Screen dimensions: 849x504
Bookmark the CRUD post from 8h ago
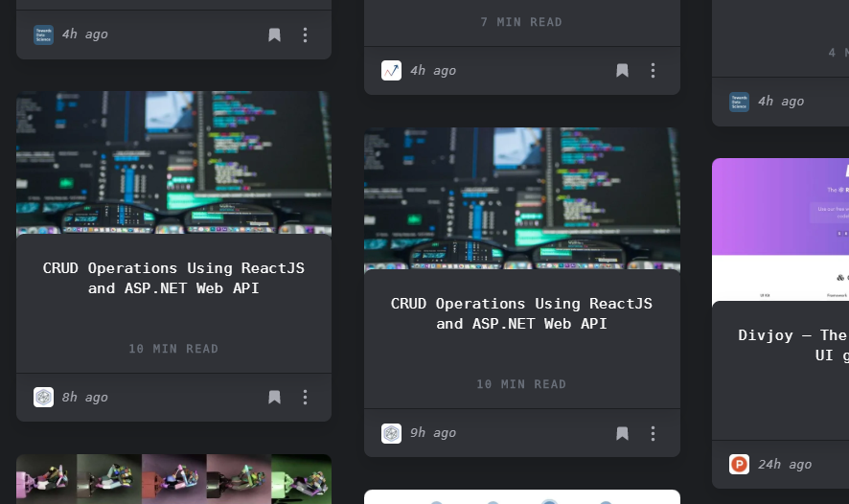pyautogui.click(x=274, y=398)
